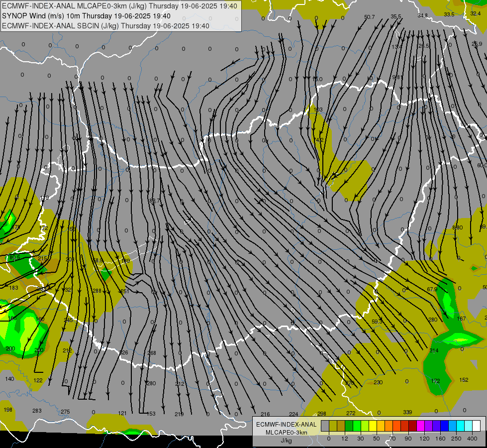The height and width of the screenshot is (448, 487).
Task: Click the legend tick label '12'
Action: [345, 439]
